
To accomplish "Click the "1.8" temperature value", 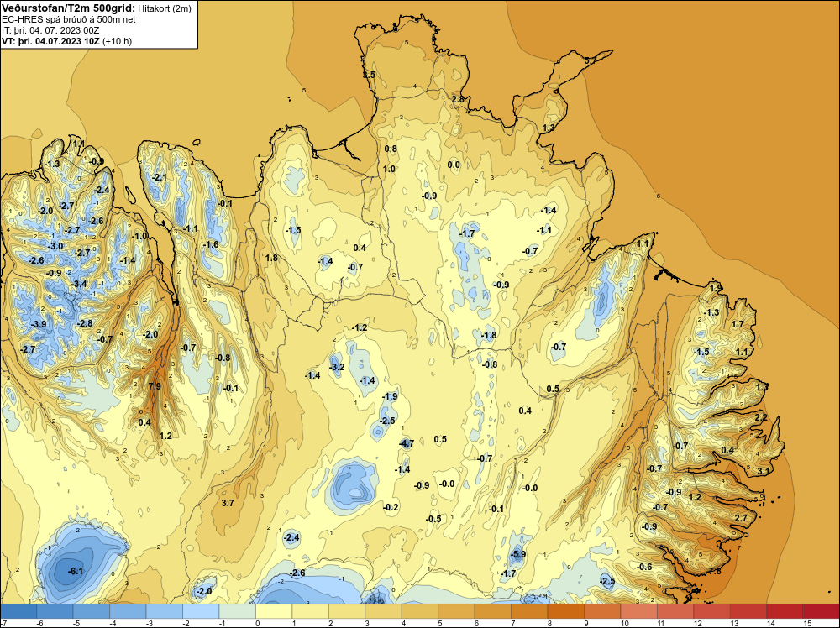I will pos(271,258).
